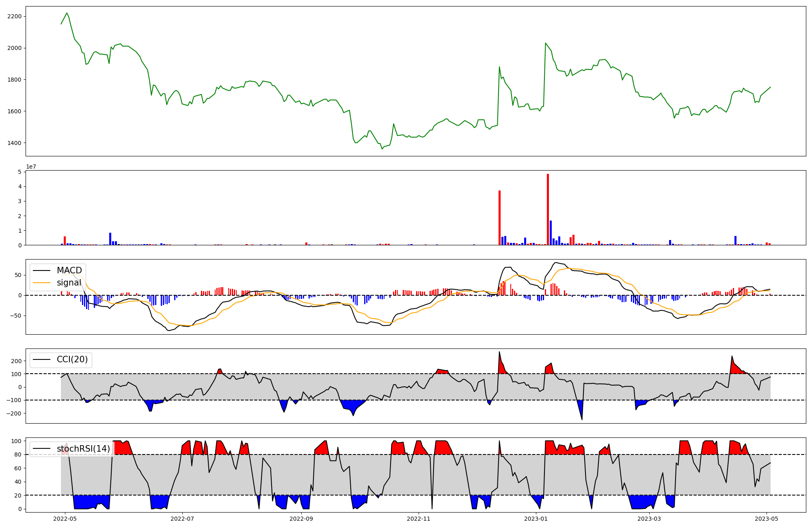
Task: Click the 60 tick on stochRSI axis
Action: (18, 468)
